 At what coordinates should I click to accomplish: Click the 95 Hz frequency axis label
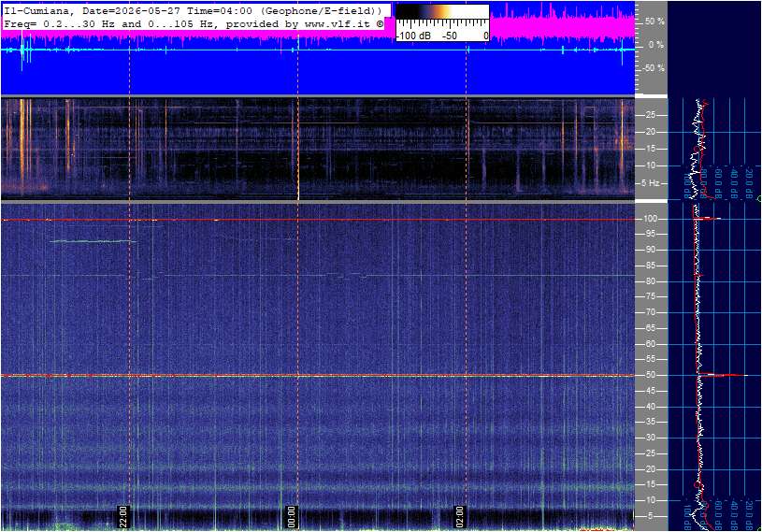click(650, 234)
